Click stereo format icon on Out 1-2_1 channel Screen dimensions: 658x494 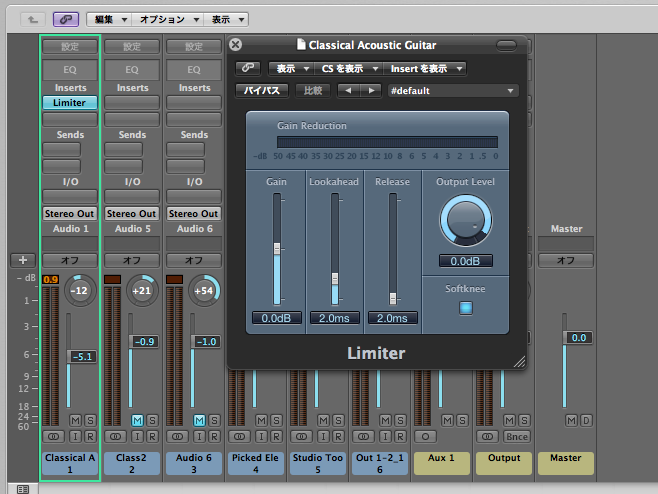click(x=364, y=436)
